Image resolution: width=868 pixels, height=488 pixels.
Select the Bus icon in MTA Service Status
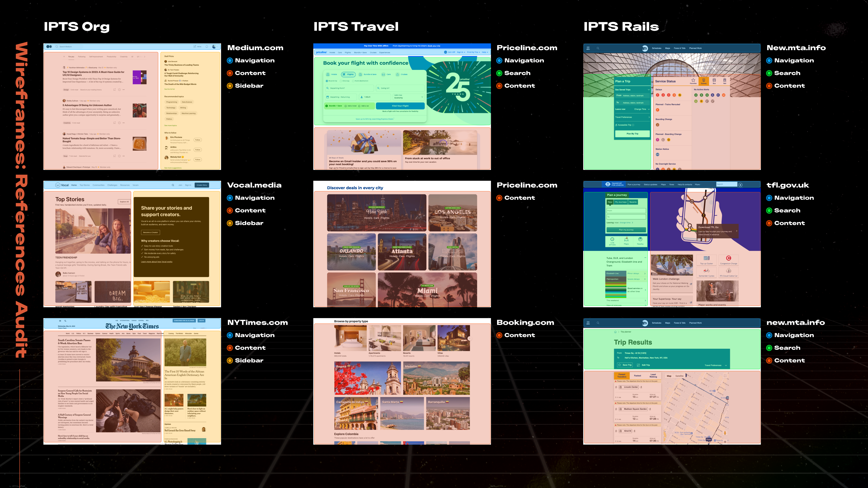click(x=714, y=80)
